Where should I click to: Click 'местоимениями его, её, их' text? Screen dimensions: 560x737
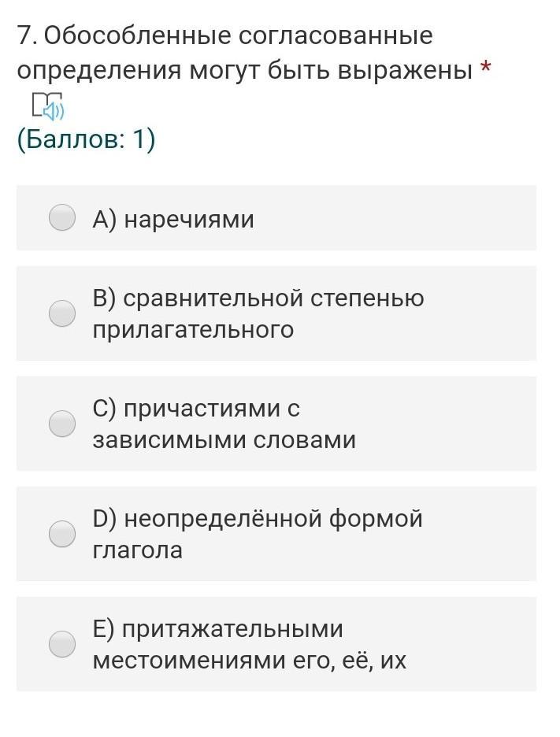pos(249,660)
